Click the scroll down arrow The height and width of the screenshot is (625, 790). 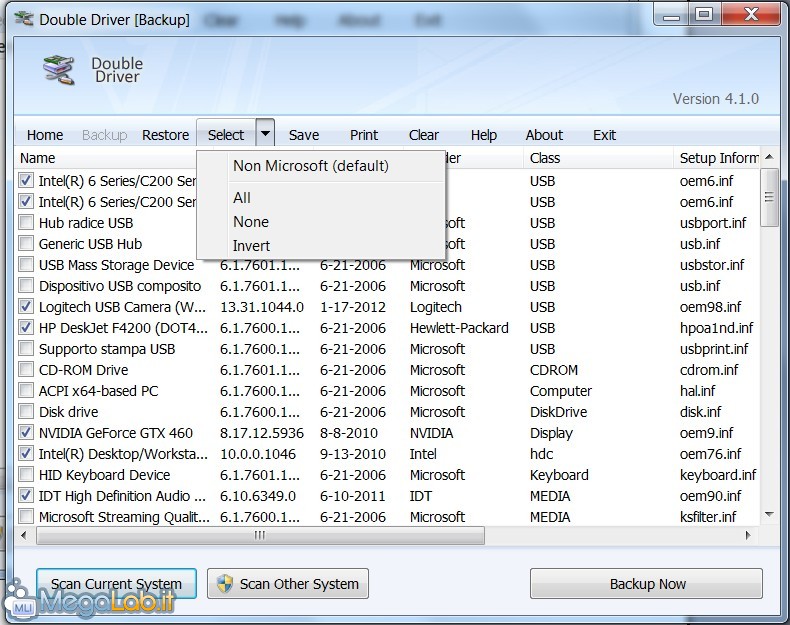769,514
